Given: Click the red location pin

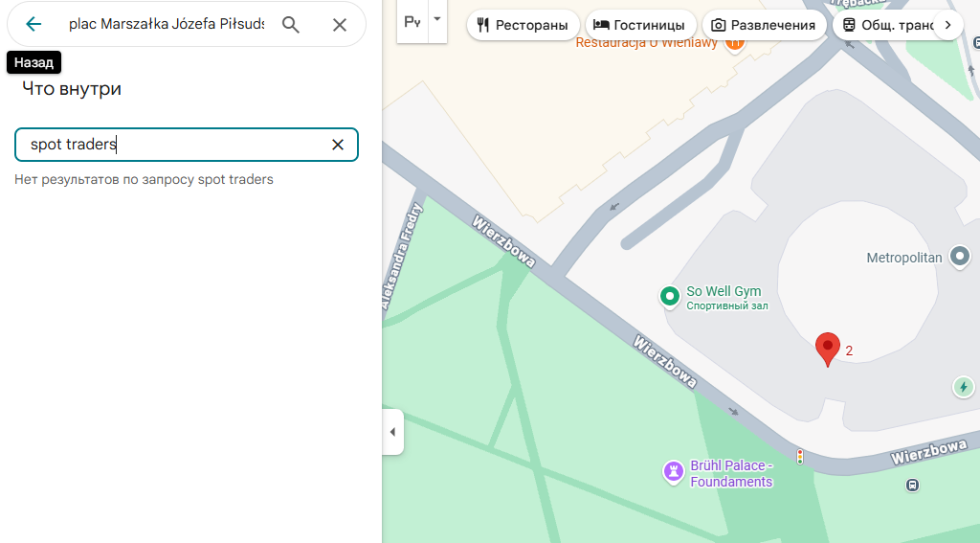Looking at the screenshot, I should [x=827, y=349].
